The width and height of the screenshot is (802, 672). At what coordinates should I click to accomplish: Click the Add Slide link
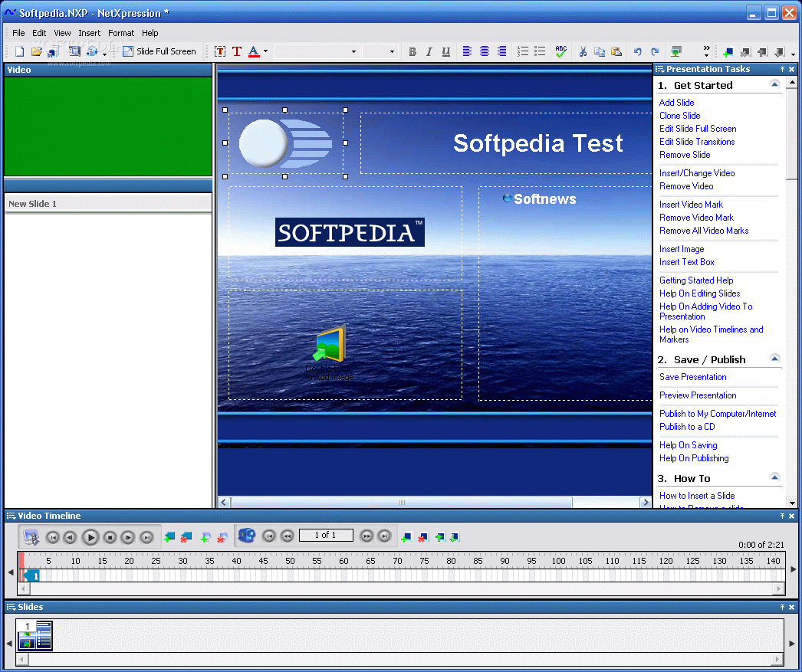coord(676,102)
